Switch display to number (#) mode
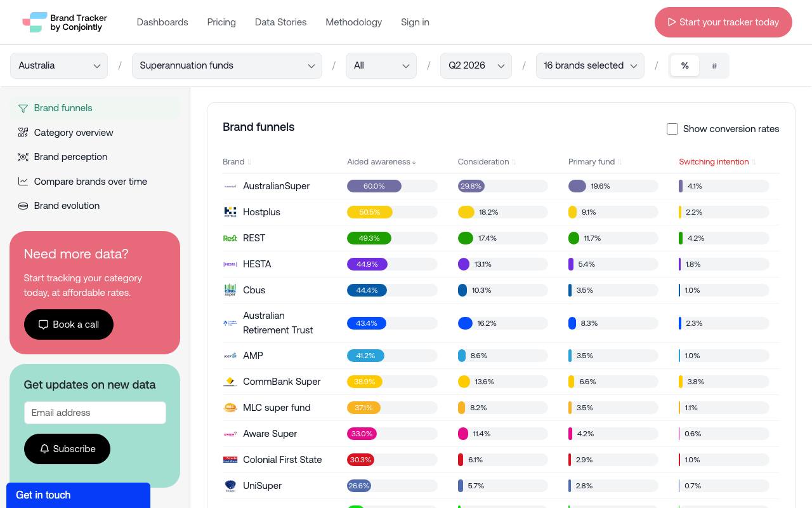 coord(714,65)
